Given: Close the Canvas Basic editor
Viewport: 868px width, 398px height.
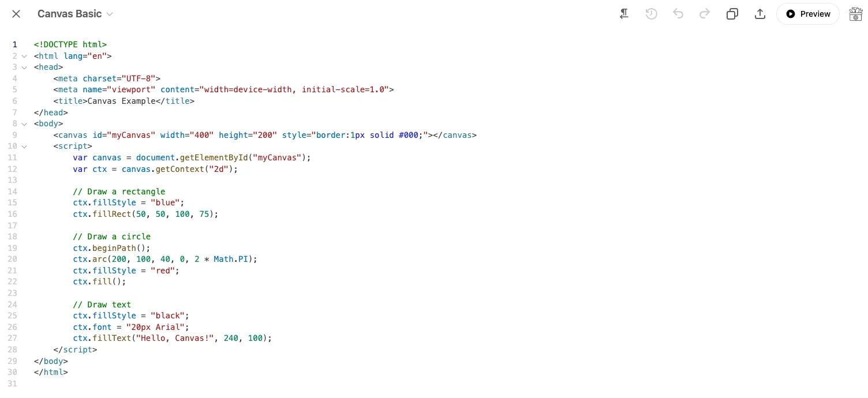Looking at the screenshot, I should (x=16, y=14).
